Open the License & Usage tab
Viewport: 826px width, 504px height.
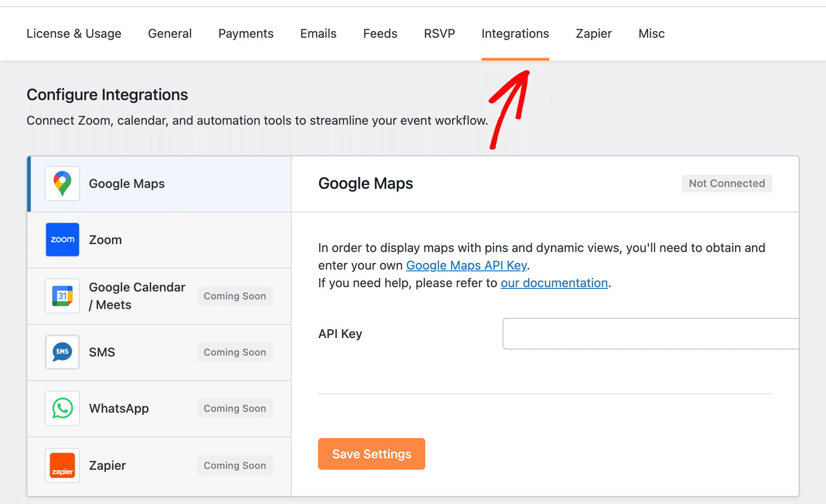click(74, 34)
